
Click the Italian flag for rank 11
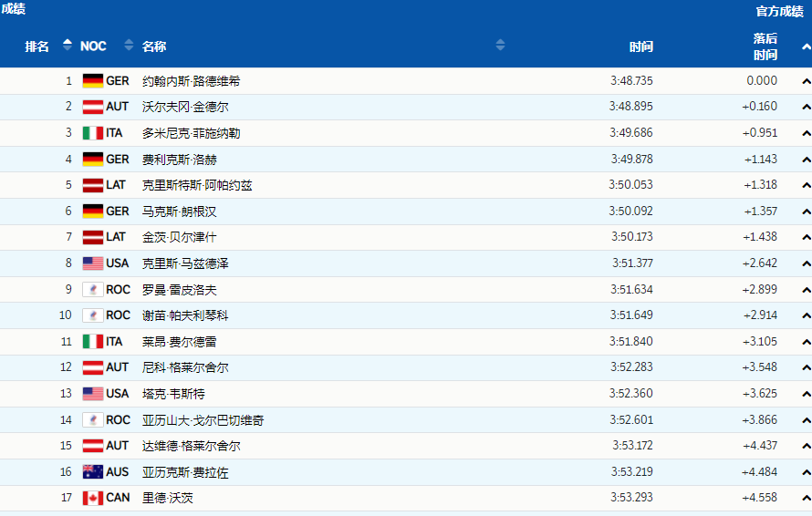(93, 342)
